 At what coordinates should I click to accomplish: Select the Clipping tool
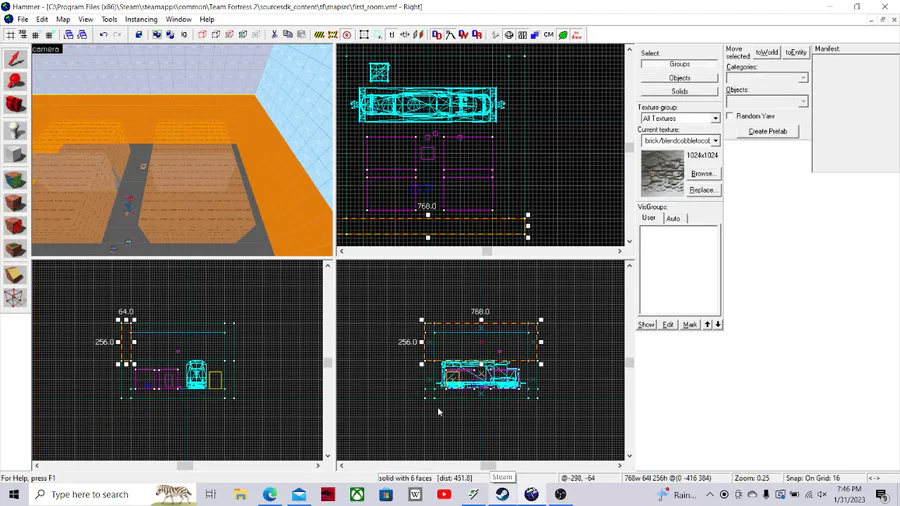point(15,275)
